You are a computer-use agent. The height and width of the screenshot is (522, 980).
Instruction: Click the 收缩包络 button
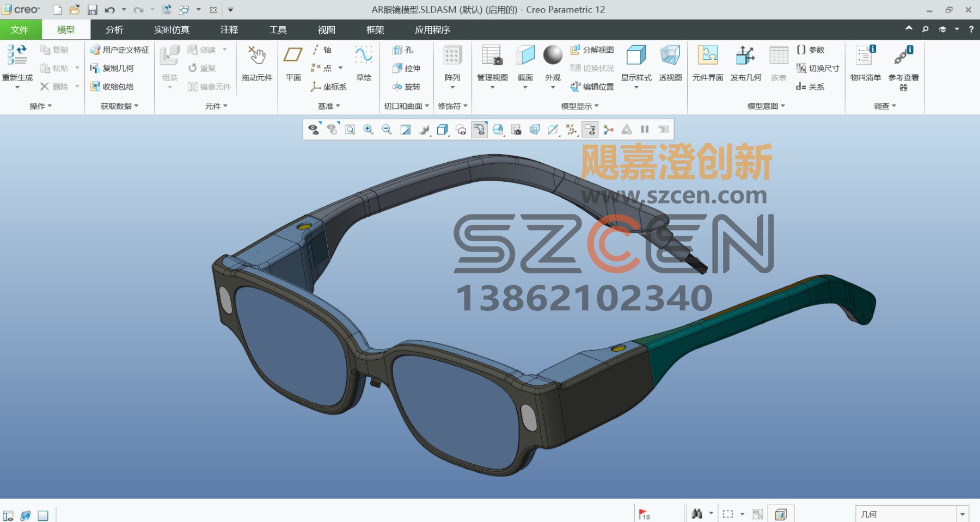(x=112, y=87)
